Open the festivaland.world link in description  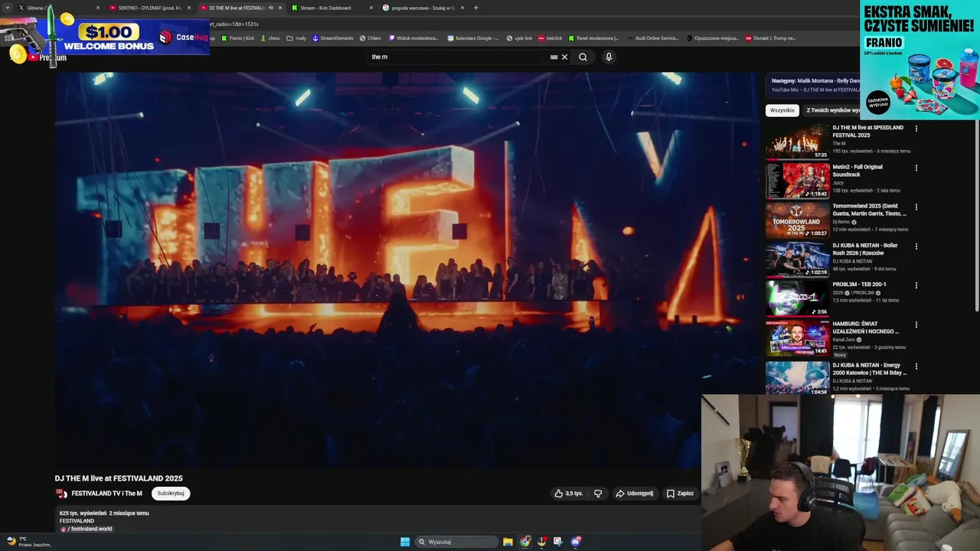click(90, 529)
